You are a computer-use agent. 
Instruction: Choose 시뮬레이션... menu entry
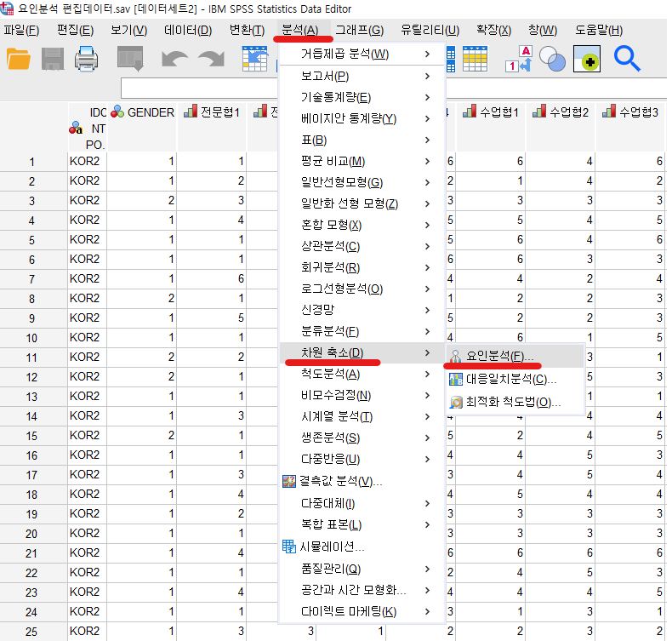tap(362, 547)
